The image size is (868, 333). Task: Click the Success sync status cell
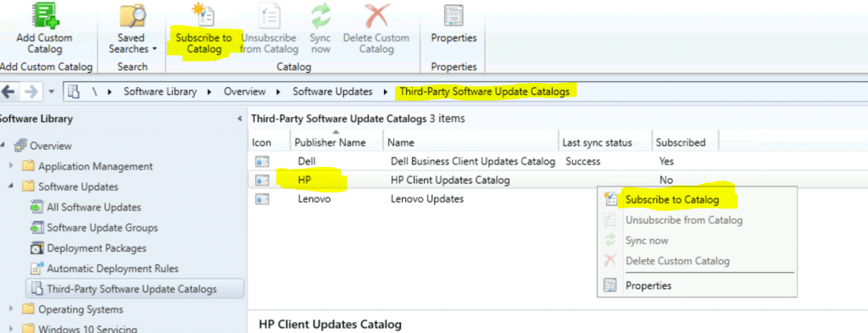(x=583, y=162)
